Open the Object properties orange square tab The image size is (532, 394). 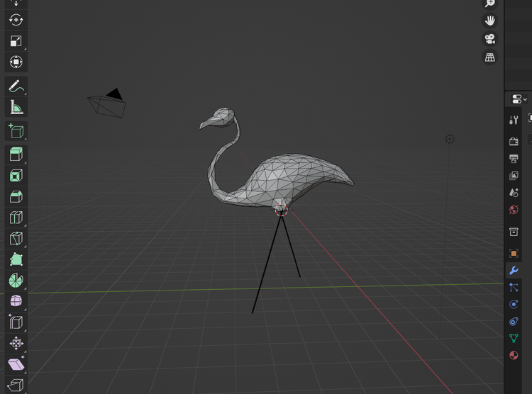[514, 253]
